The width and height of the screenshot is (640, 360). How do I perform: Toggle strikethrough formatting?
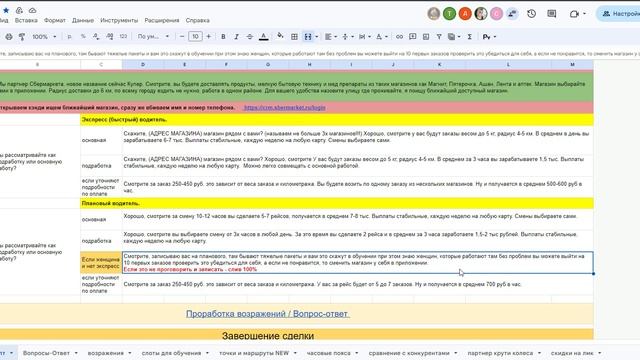point(250,37)
